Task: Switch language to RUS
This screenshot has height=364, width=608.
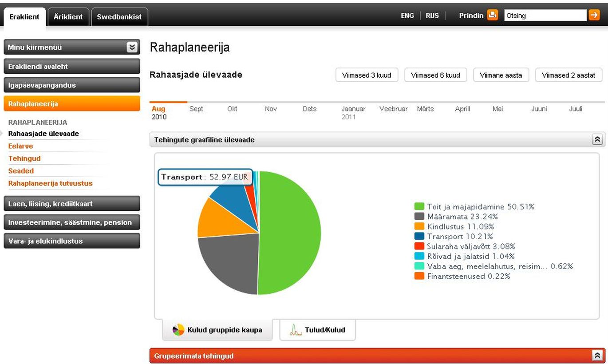Action: [x=432, y=16]
